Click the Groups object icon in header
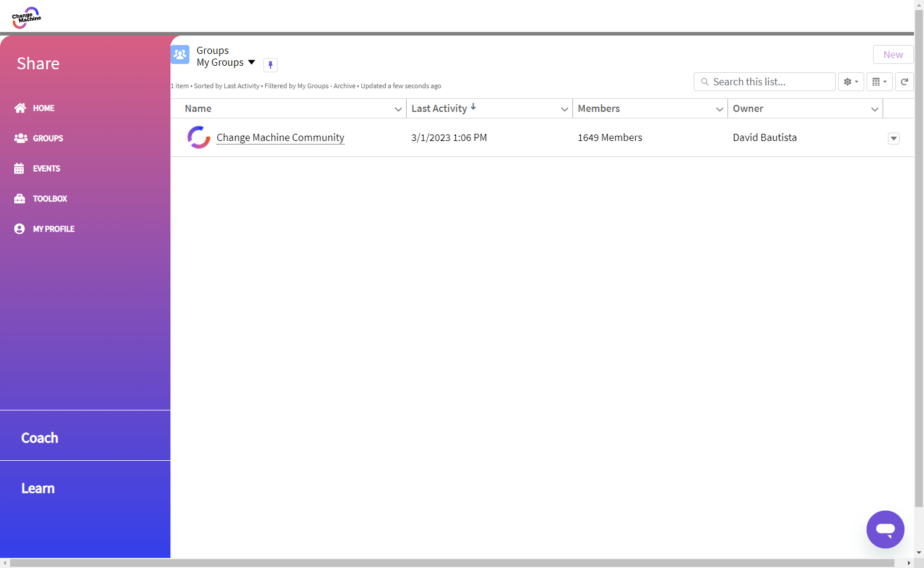The width and height of the screenshot is (924, 568). pyautogui.click(x=180, y=54)
